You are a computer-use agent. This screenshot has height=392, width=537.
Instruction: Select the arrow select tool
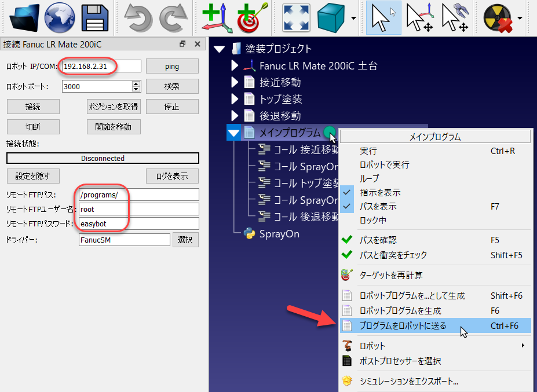pyautogui.click(x=383, y=18)
